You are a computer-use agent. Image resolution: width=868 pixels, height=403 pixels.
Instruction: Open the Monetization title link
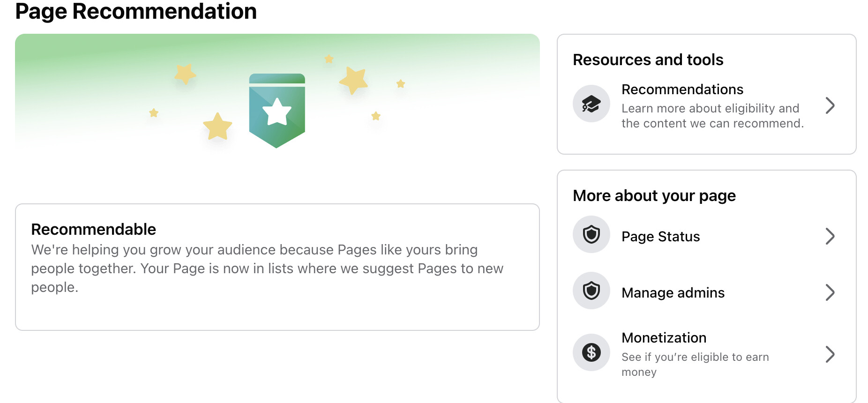point(664,338)
